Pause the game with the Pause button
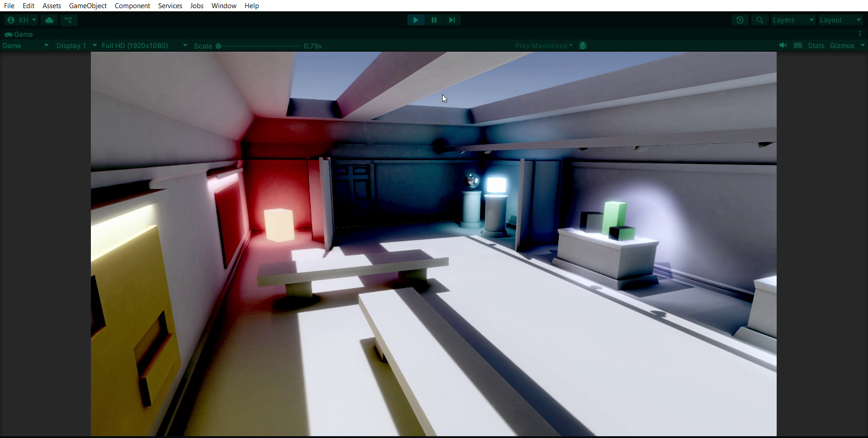Viewport: 868px width, 438px height. tap(434, 20)
